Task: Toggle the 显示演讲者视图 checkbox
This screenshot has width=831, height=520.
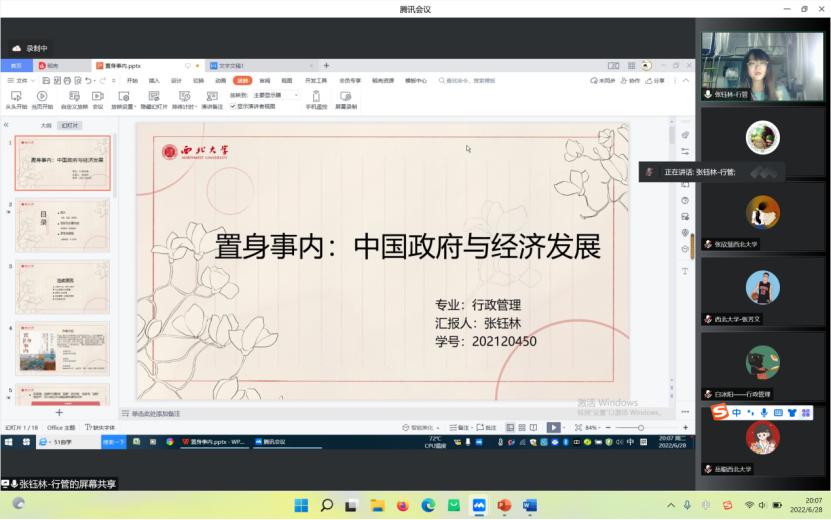Action: [234, 105]
